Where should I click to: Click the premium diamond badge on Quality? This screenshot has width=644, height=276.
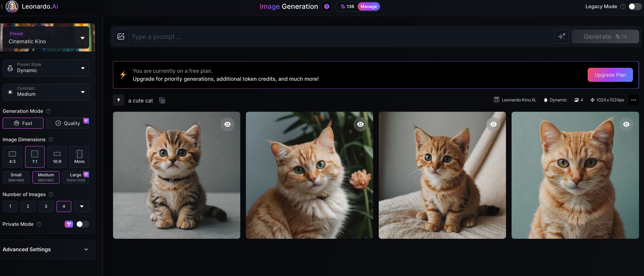click(x=86, y=121)
